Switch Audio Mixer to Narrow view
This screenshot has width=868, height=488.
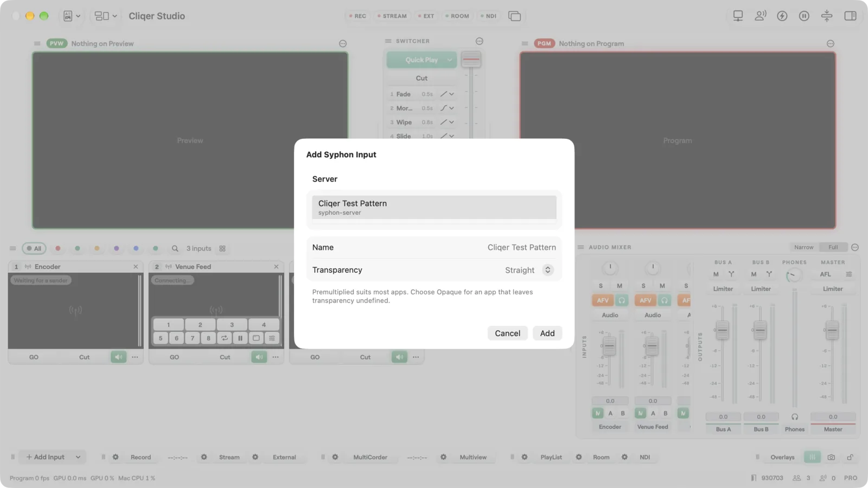[x=803, y=247]
